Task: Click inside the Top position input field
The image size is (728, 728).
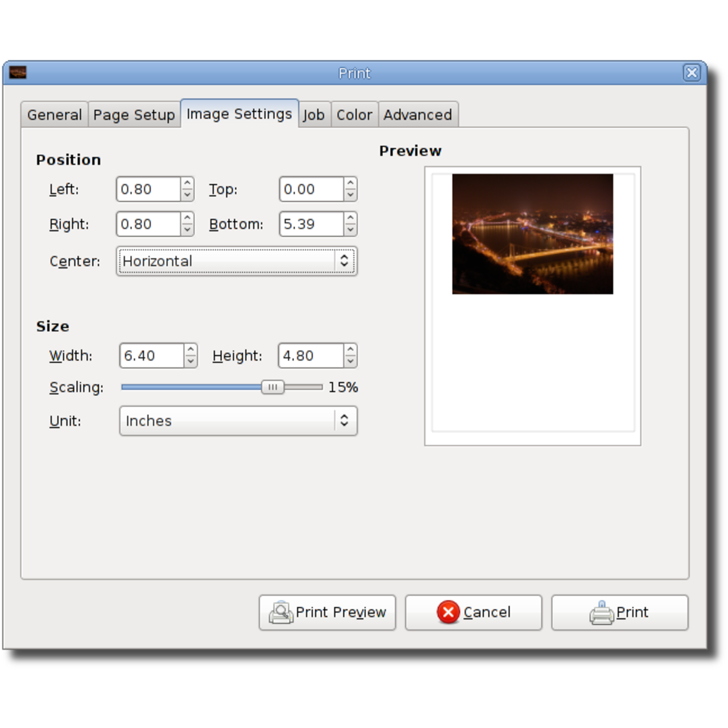Action: (x=310, y=189)
